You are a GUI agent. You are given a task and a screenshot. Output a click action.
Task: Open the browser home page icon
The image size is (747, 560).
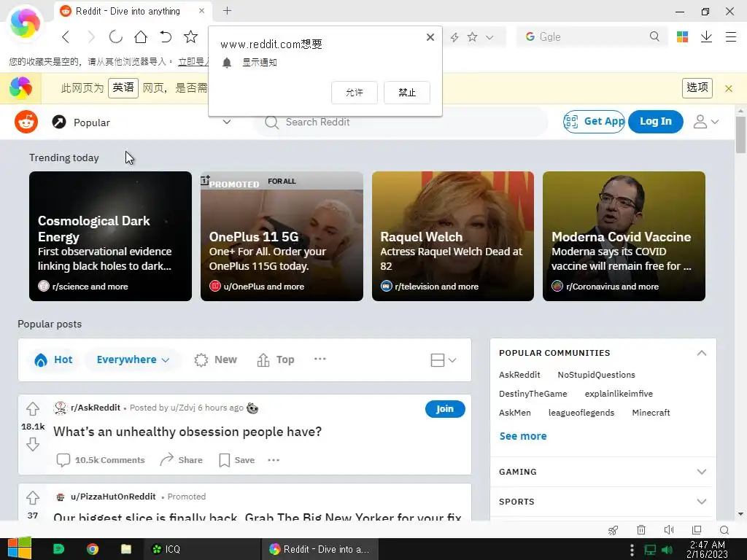click(x=141, y=36)
